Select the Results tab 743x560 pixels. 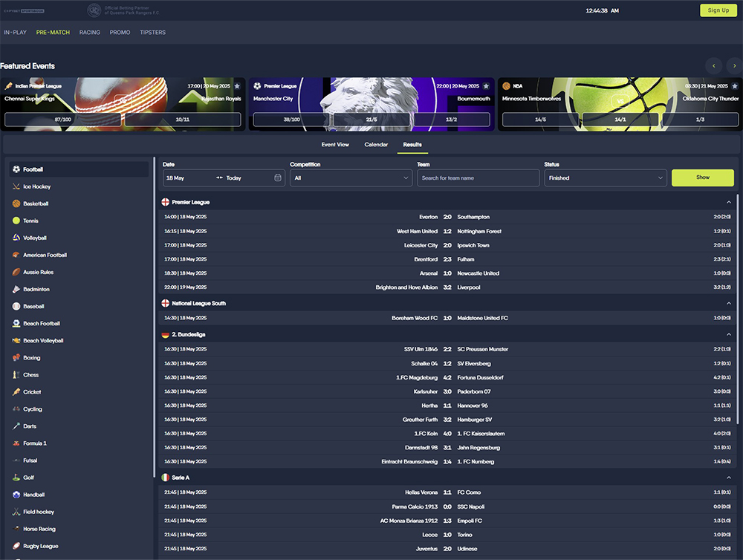[x=412, y=145]
